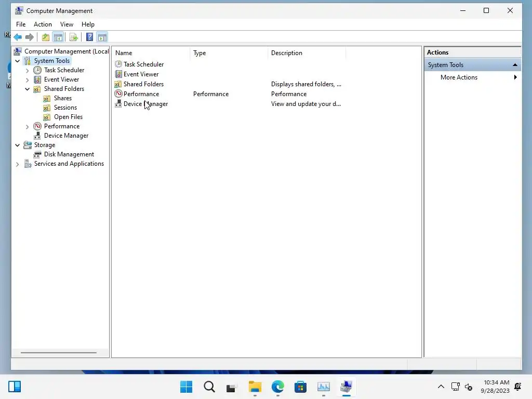Click the Up one level folder icon

pos(46,37)
